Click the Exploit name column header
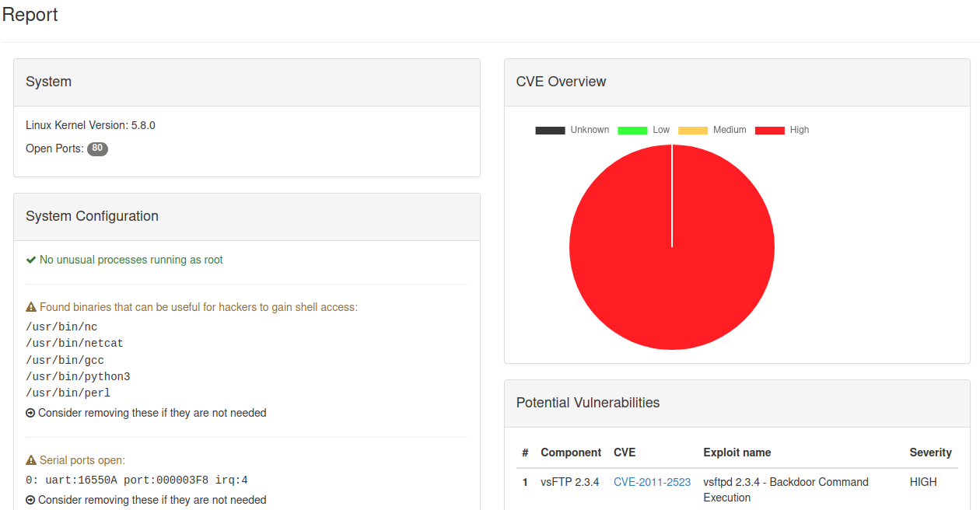Viewport: 980px width, 510px height. click(737, 452)
